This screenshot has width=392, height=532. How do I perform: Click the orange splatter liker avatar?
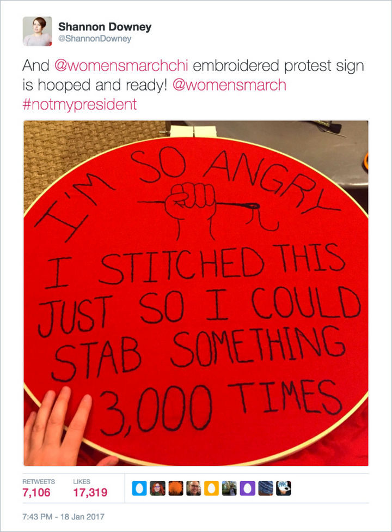pyautogui.click(x=175, y=488)
